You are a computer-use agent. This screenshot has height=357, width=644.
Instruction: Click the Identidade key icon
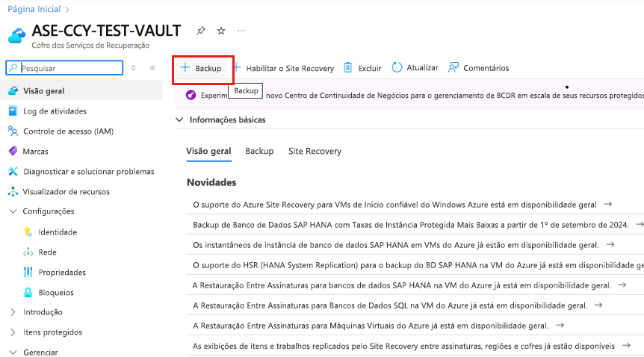[x=28, y=232]
